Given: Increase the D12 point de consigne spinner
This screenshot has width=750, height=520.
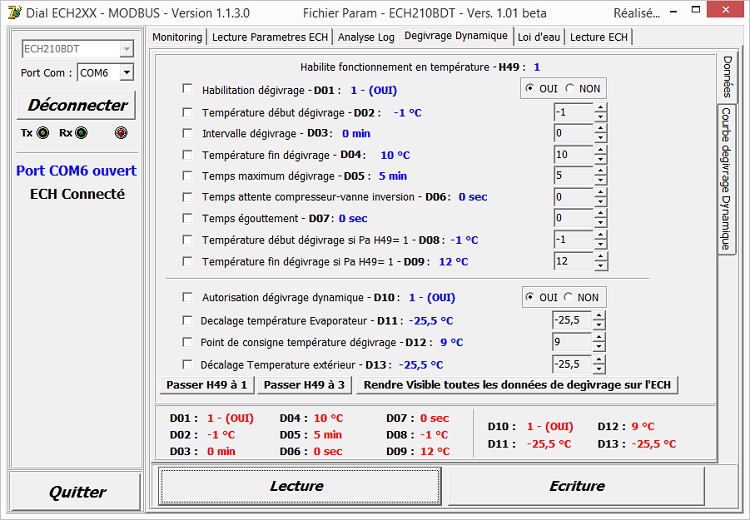Looking at the screenshot, I should tap(599, 337).
